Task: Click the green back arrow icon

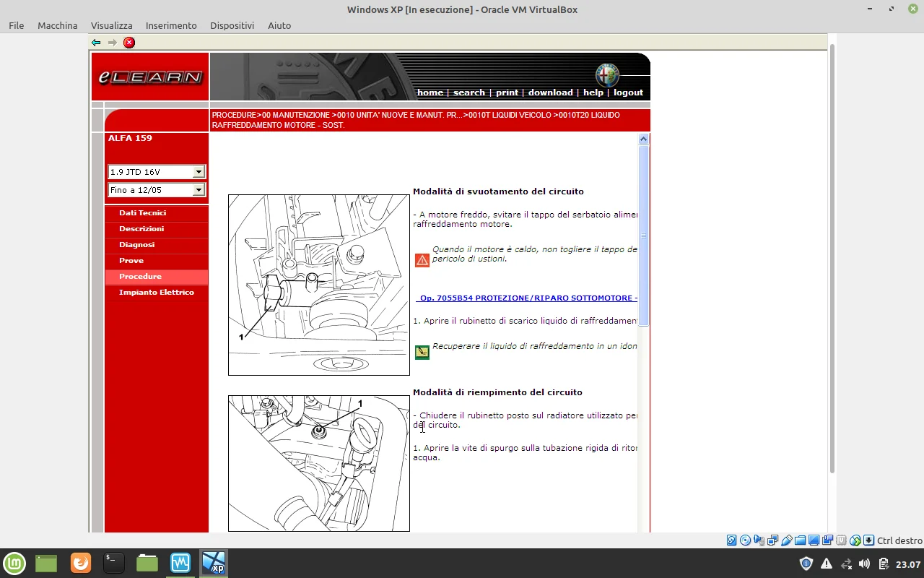Action: [96, 43]
